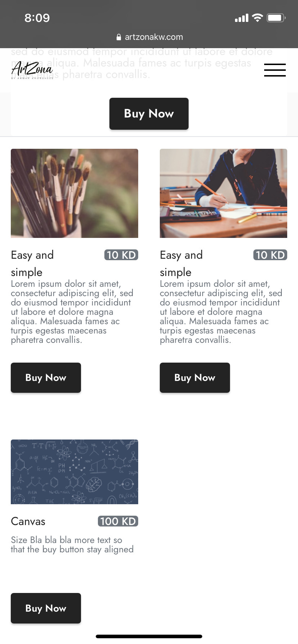298x644 pixels.
Task: Click the top center Buy Now button
Action: pos(149,114)
